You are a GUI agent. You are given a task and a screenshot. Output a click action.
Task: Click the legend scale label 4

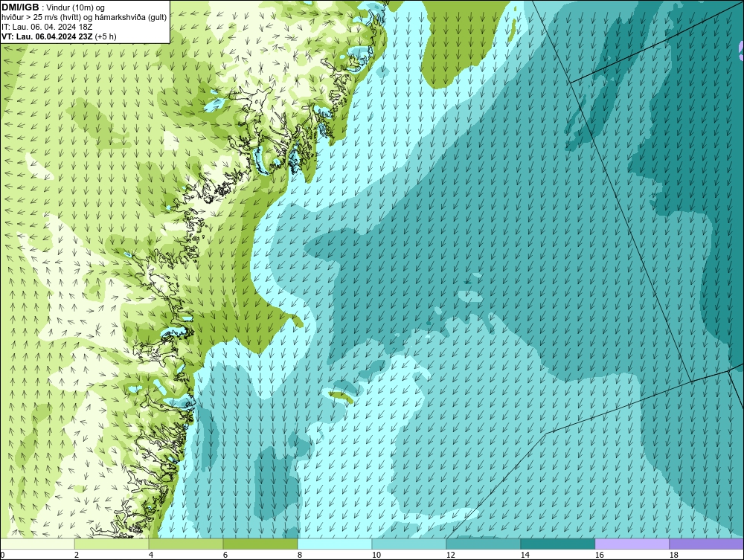click(151, 555)
